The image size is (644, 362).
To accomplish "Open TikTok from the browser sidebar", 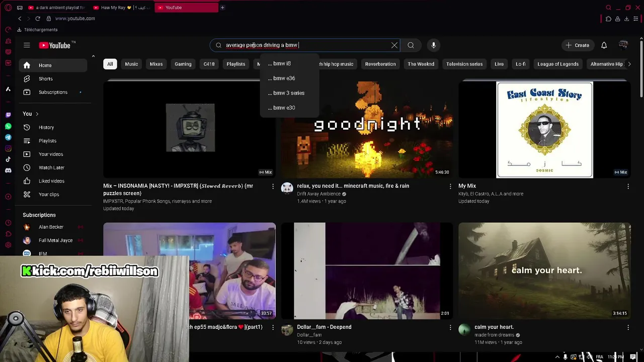I will pos(8,159).
